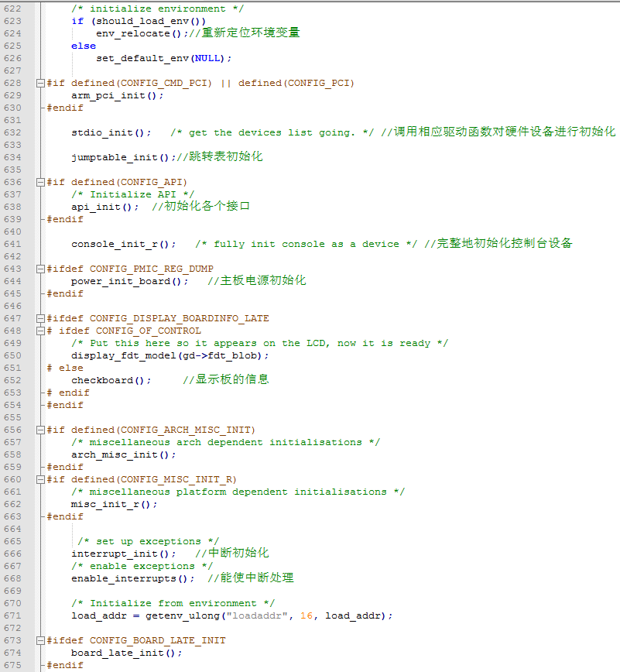Click line number 622 in the margin
The image size is (620, 672).
(x=12, y=9)
